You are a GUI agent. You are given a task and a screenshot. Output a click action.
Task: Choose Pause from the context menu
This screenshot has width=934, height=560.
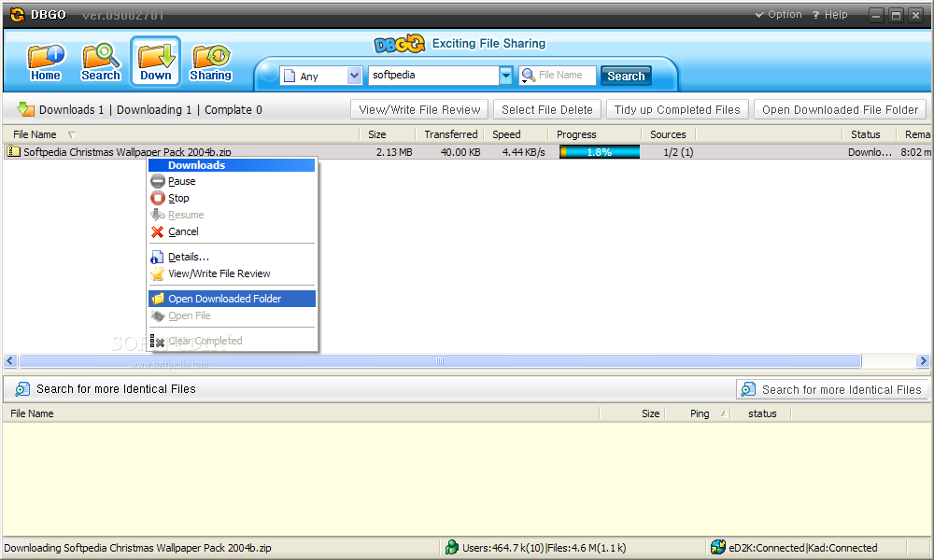[x=232, y=181]
